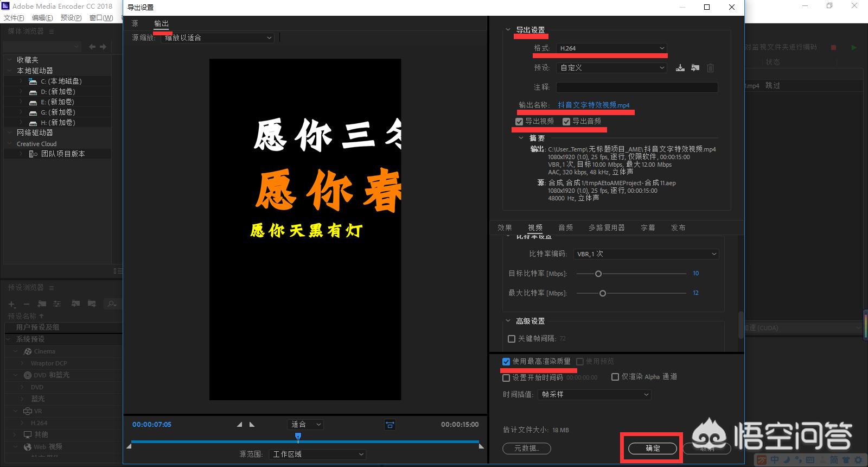Viewport: 868px width, 467px height.
Task: Click the Create New Preset plus icon
Action: 12,304
